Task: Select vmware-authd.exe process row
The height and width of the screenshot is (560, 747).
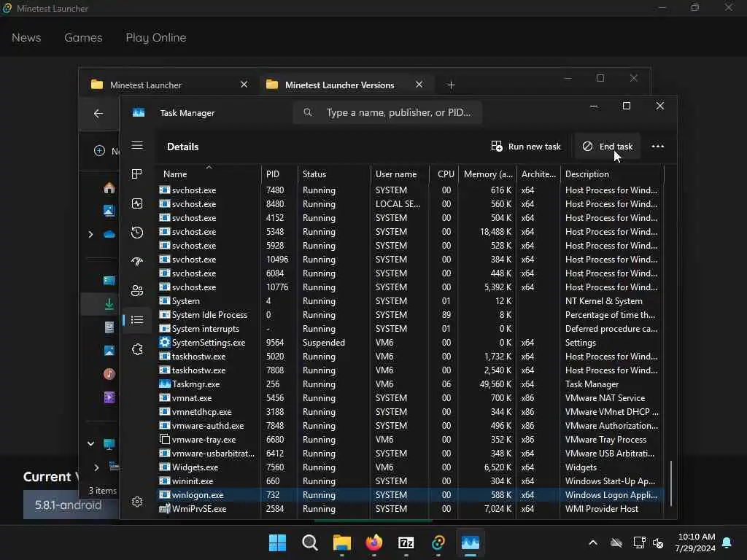Action: click(410, 426)
